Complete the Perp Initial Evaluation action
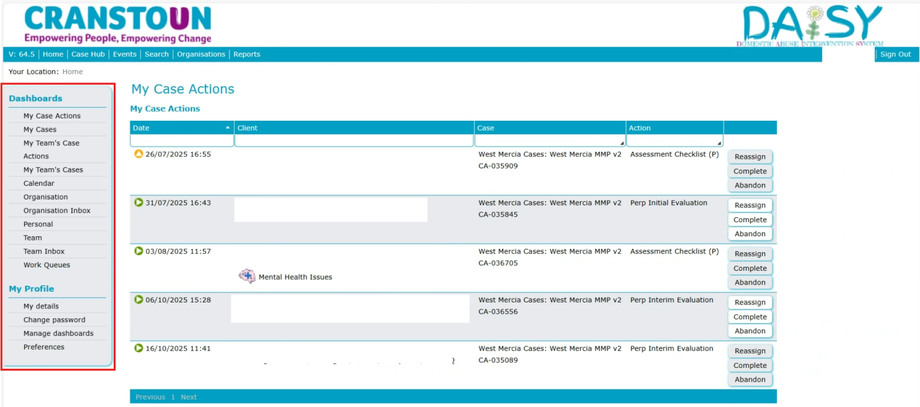 point(750,220)
